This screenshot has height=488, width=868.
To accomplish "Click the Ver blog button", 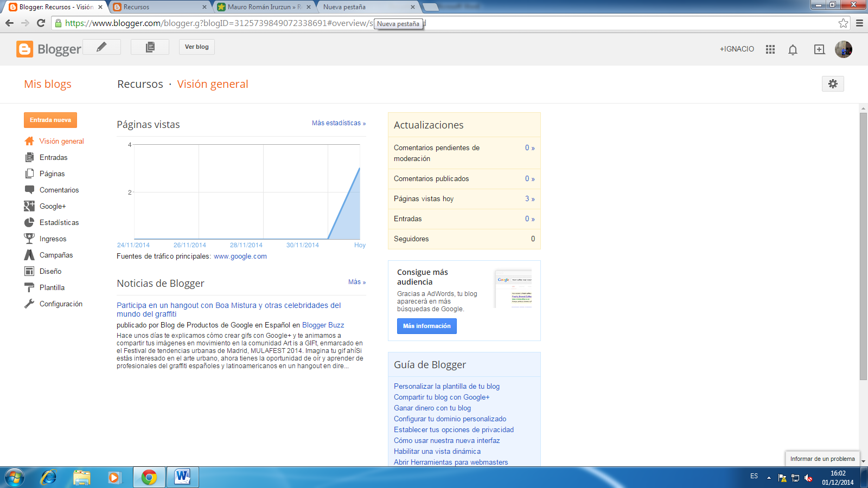I will tap(197, 47).
